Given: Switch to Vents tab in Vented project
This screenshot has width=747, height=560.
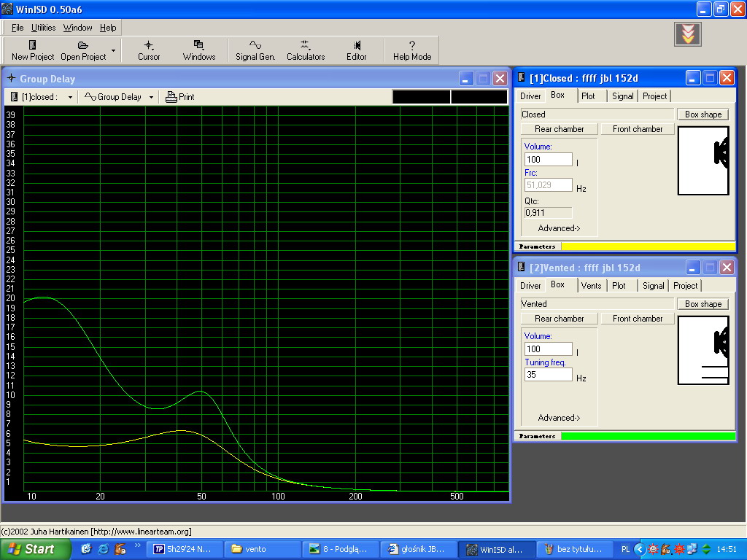Looking at the screenshot, I should [x=591, y=286].
